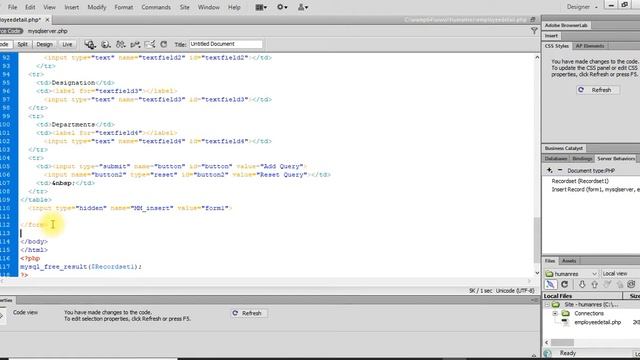The height and width of the screenshot is (360, 640).
Task: Open the Site menu
Action: click(184, 7)
